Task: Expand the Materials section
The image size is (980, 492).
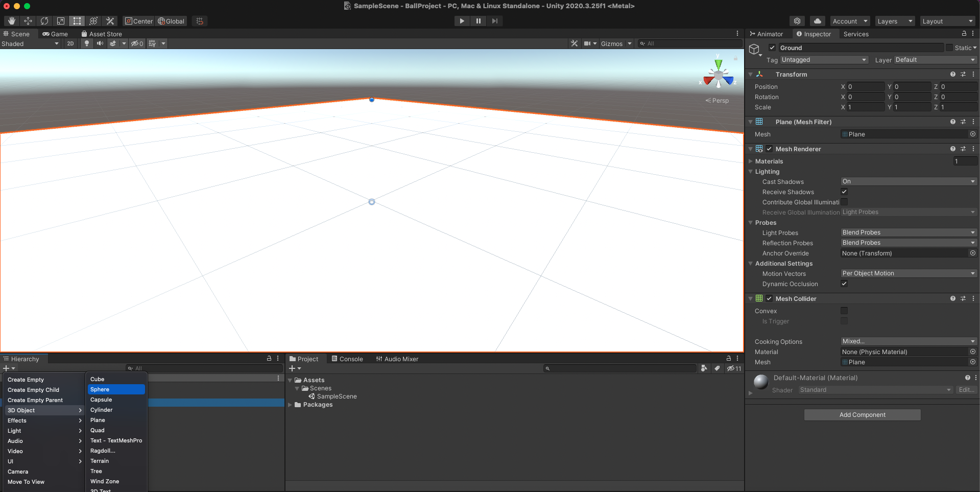Action: click(751, 161)
